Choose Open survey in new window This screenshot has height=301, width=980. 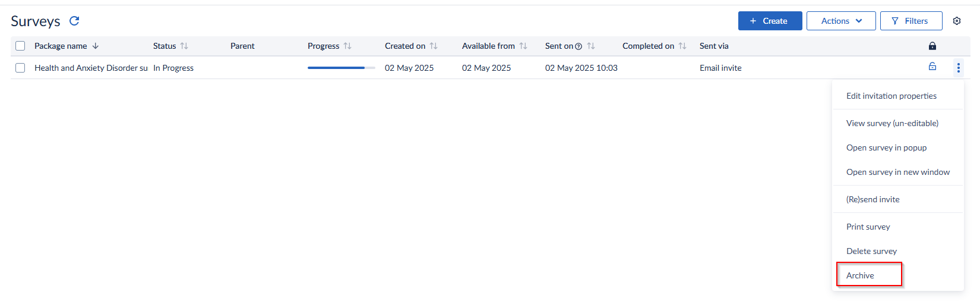click(898, 172)
